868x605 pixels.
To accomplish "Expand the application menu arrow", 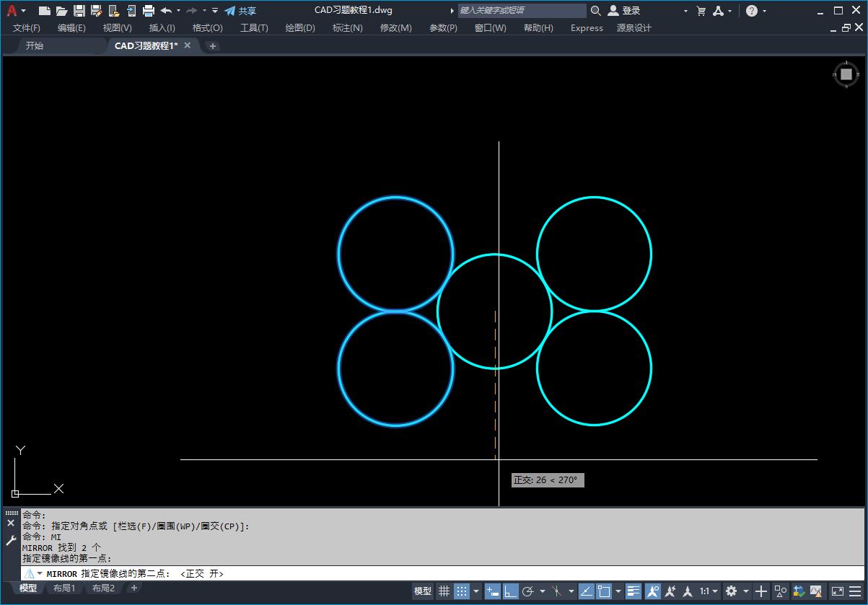I will 24,11.
